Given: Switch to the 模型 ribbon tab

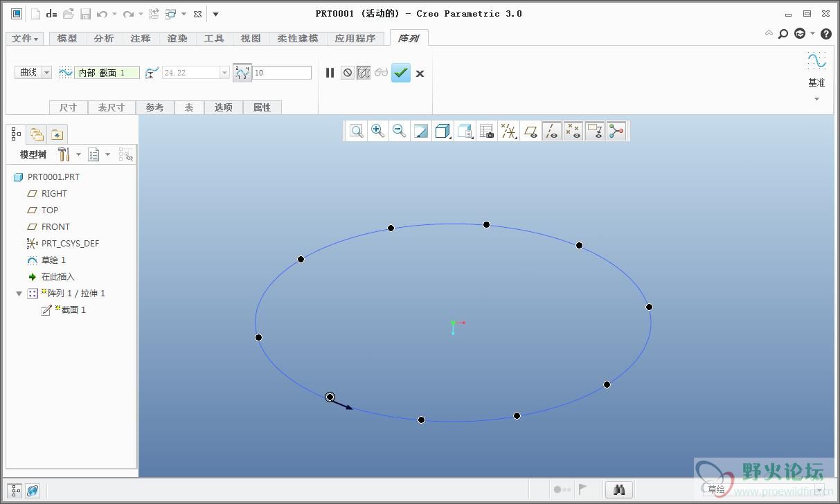Looking at the screenshot, I should coord(67,39).
